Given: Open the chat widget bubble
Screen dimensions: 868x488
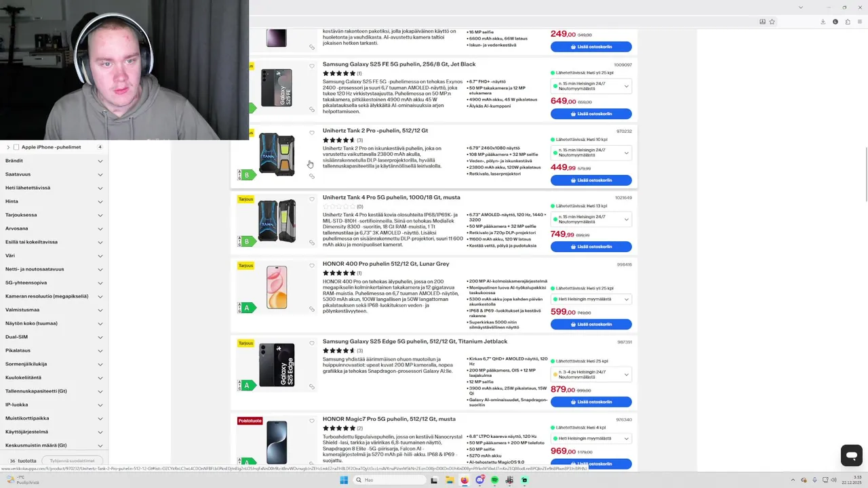Looking at the screenshot, I should pos(851,455).
